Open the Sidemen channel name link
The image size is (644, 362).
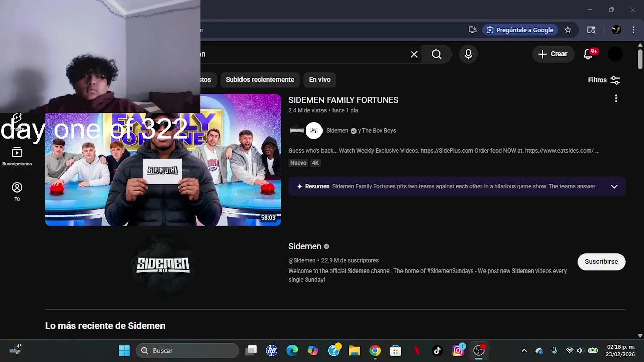click(337, 131)
